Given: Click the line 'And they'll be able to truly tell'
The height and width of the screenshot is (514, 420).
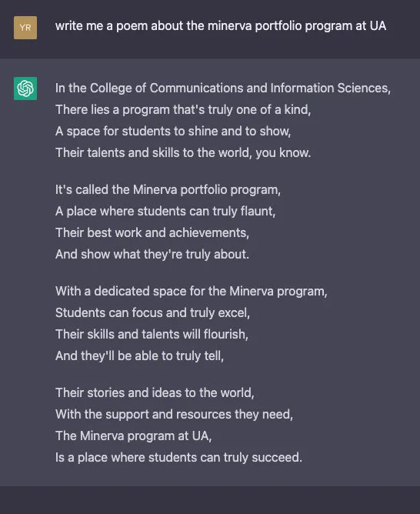Looking at the screenshot, I should [139, 356].
